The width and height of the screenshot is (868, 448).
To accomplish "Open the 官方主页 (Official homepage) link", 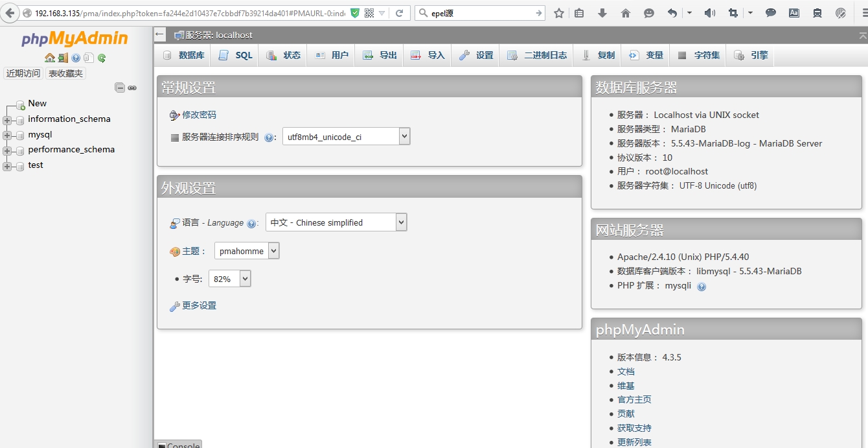I will [634, 399].
